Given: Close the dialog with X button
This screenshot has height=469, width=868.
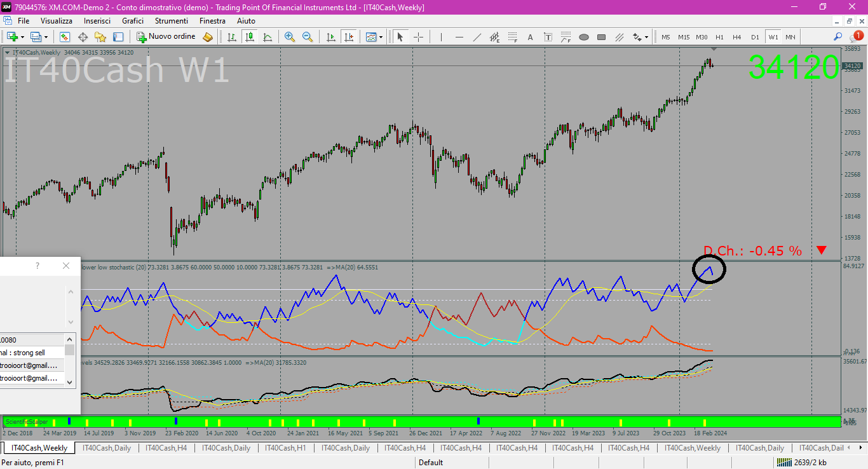Looking at the screenshot, I should [66, 266].
